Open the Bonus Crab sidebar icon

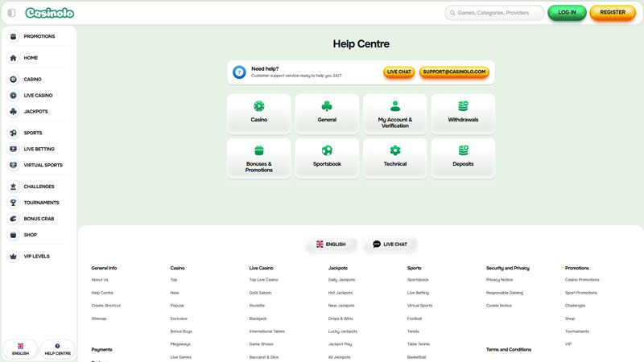coord(13,219)
